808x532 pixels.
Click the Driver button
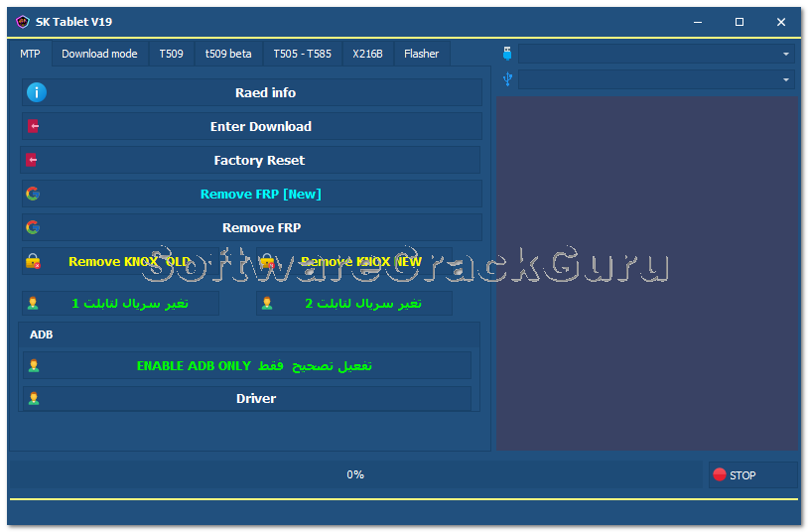pos(247,398)
